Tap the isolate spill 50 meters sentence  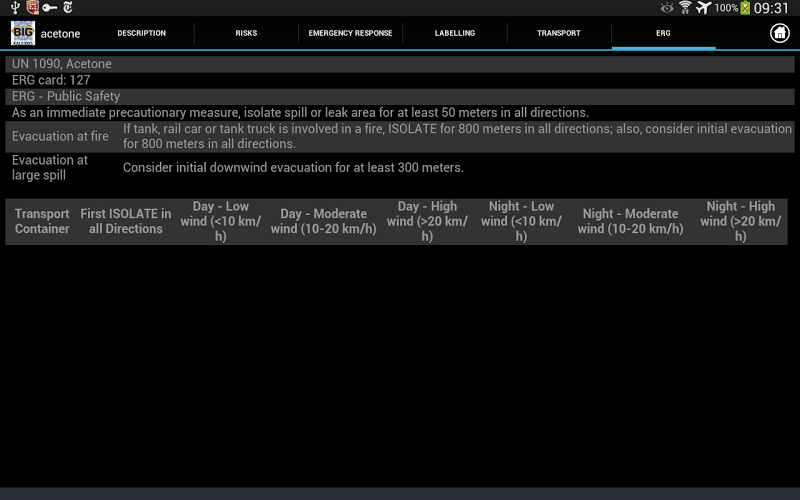point(300,112)
